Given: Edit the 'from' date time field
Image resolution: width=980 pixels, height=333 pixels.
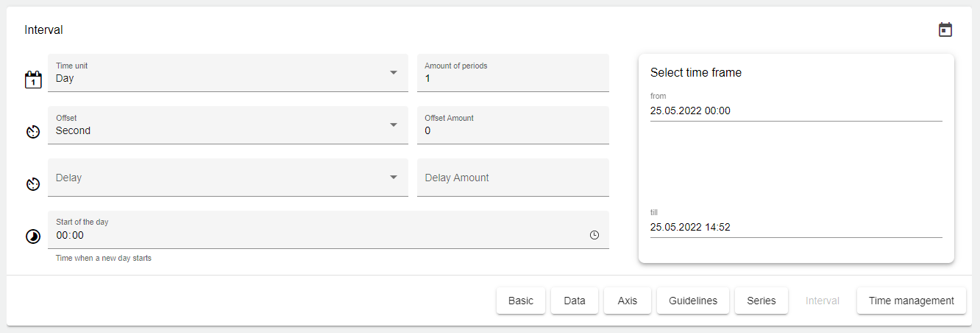Looking at the screenshot, I should click(x=796, y=111).
